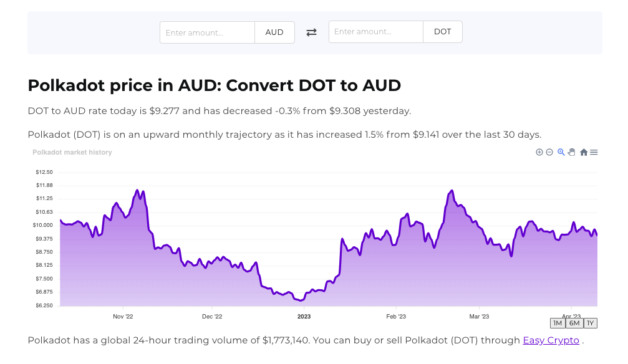Image resolution: width=628 pixels, height=364 pixels.
Task: Click the Nov '22 peak on chart line
Action: (x=137, y=190)
